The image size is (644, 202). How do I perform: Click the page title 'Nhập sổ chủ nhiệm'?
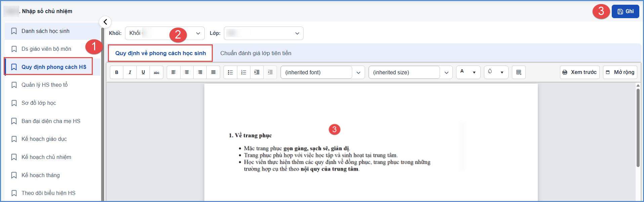coord(47,11)
